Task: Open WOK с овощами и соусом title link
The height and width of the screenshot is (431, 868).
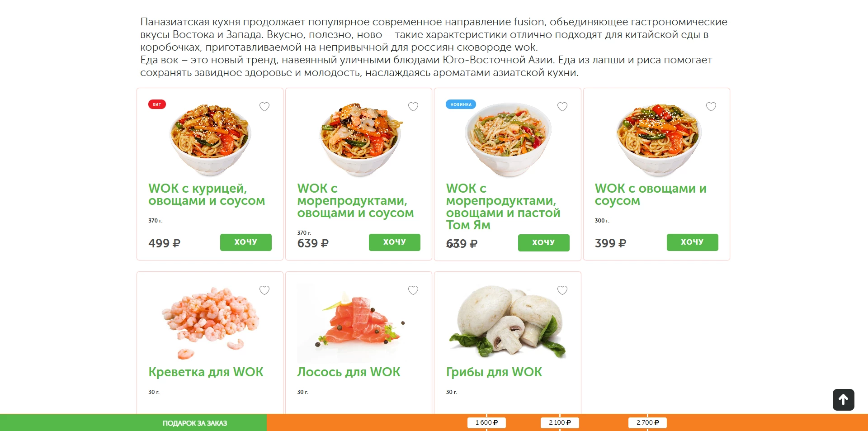Action: click(x=651, y=194)
